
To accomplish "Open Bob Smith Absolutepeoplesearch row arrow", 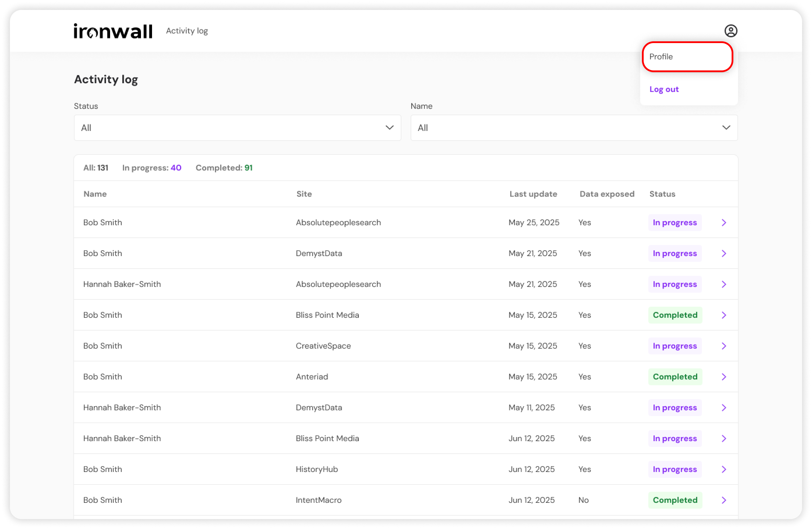I will tap(724, 223).
